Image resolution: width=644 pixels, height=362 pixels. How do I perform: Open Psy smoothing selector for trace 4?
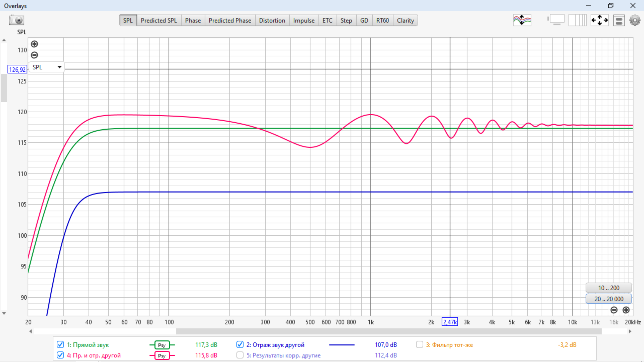click(x=162, y=355)
